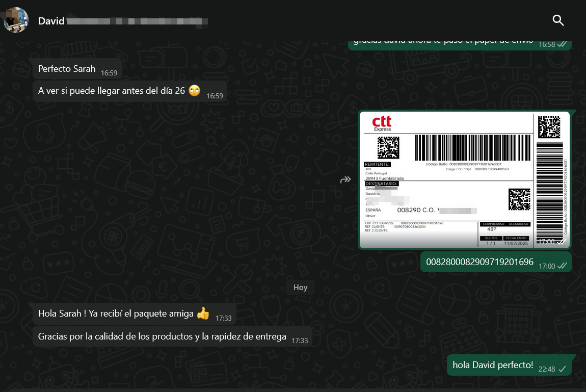Open the CTT Express label image
The height and width of the screenshot is (392, 586).
pyautogui.click(x=465, y=180)
